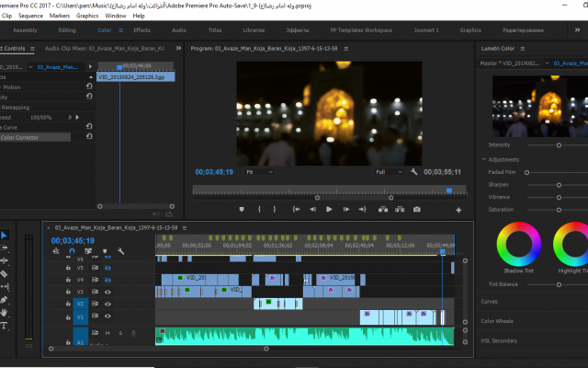Open the Lumetri Color panel menu
The height and width of the screenshot is (368, 588).
click(x=523, y=49)
